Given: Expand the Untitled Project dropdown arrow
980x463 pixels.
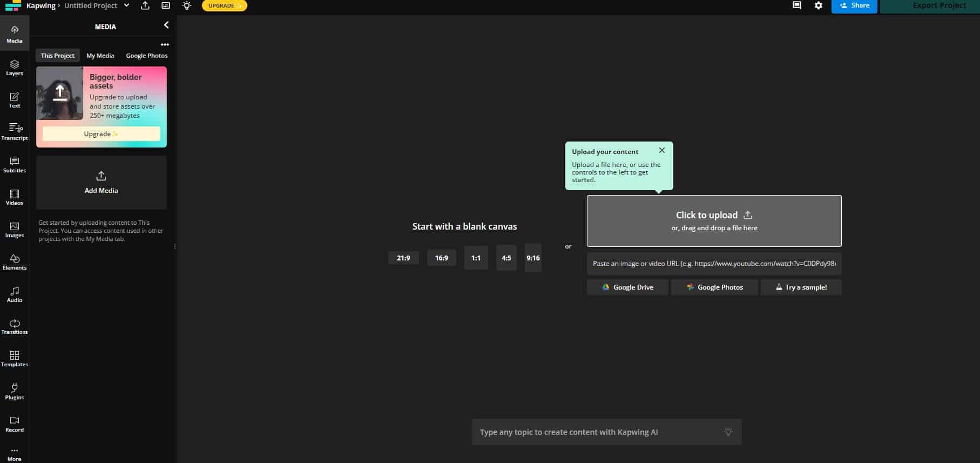Looking at the screenshot, I should pos(127,5).
